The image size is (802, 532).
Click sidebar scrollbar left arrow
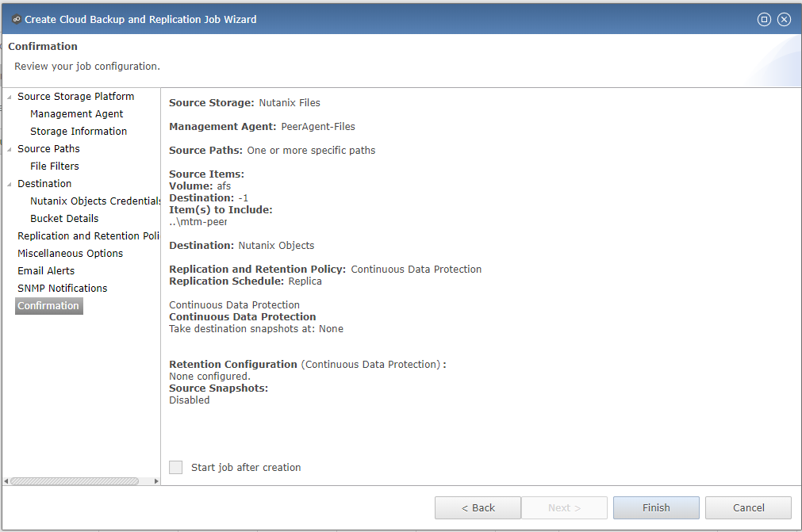6,481
